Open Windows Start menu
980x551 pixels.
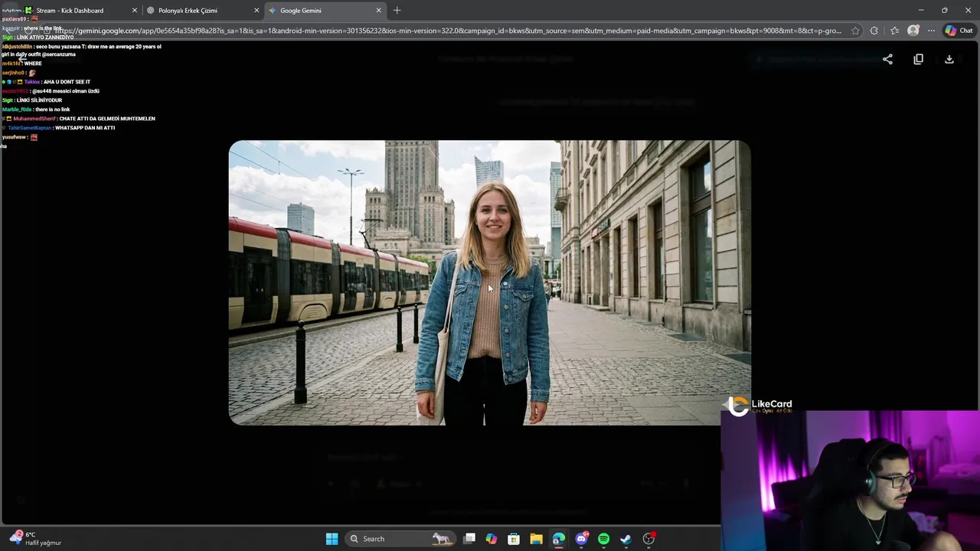tap(332, 539)
